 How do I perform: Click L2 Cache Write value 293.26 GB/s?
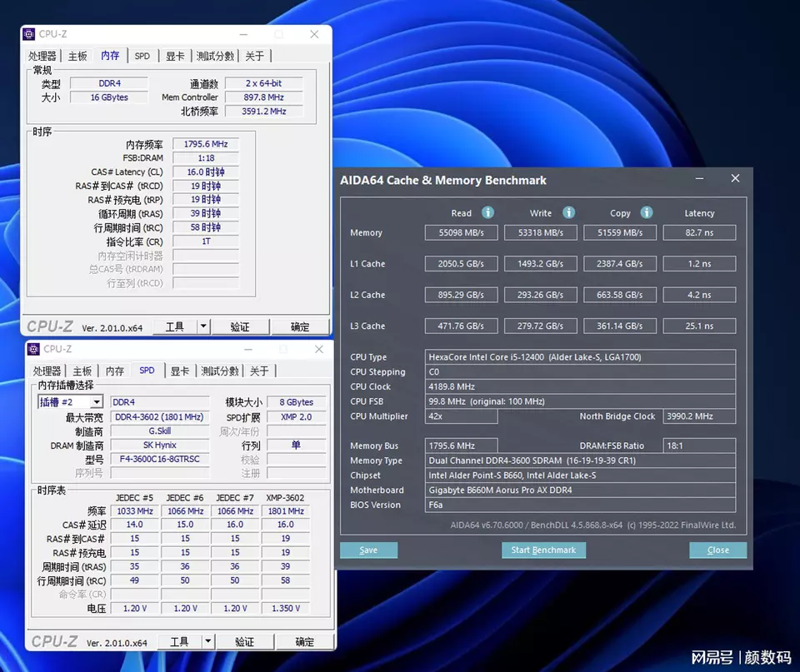click(541, 295)
